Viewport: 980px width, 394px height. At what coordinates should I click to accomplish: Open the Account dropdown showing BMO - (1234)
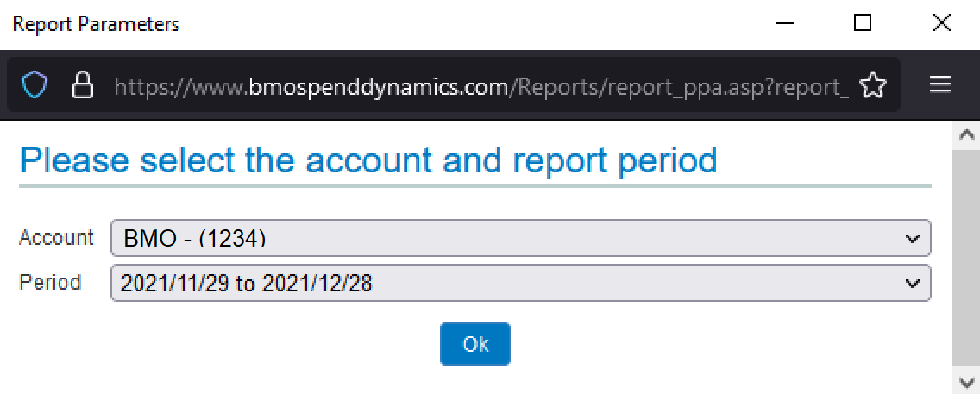coord(521,237)
